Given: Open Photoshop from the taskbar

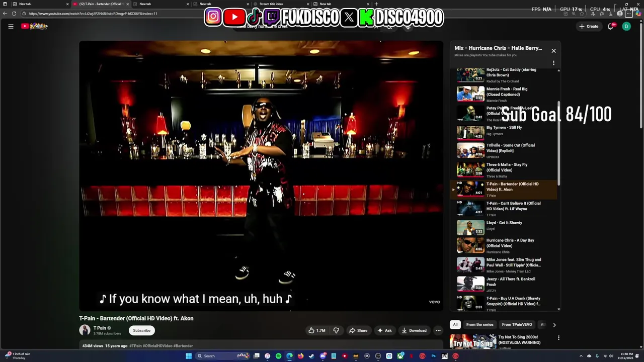Looking at the screenshot, I should pos(433,356).
